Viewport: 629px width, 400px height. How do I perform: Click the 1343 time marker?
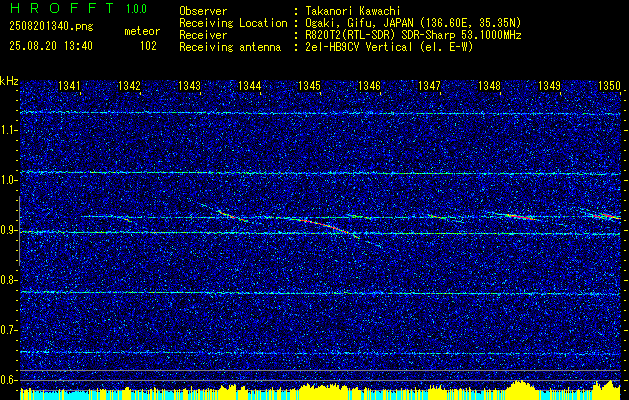189,86
